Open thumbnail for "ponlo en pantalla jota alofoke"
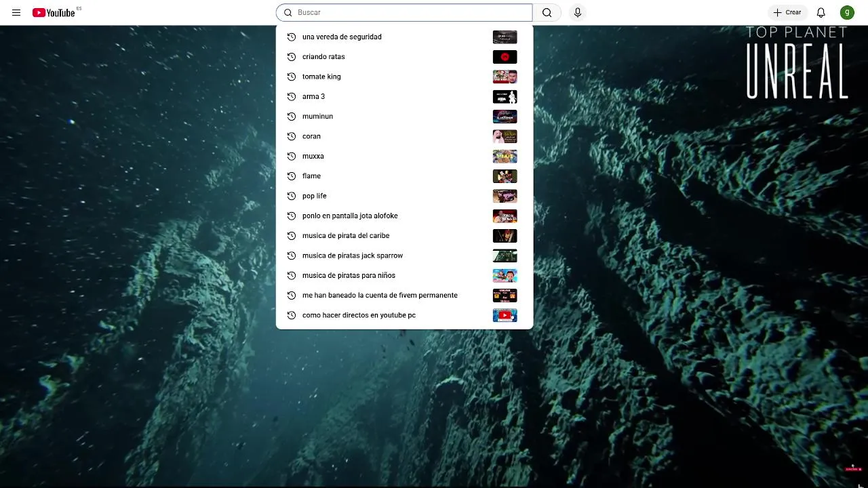This screenshot has width=868, height=488. click(x=505, y=216)
